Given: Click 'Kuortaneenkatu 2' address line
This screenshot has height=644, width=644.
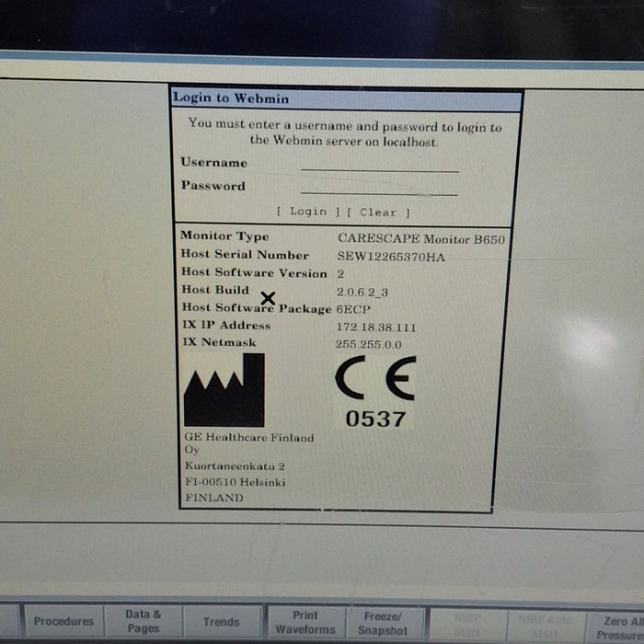Looking at the screenshot, I should point(235,466).
